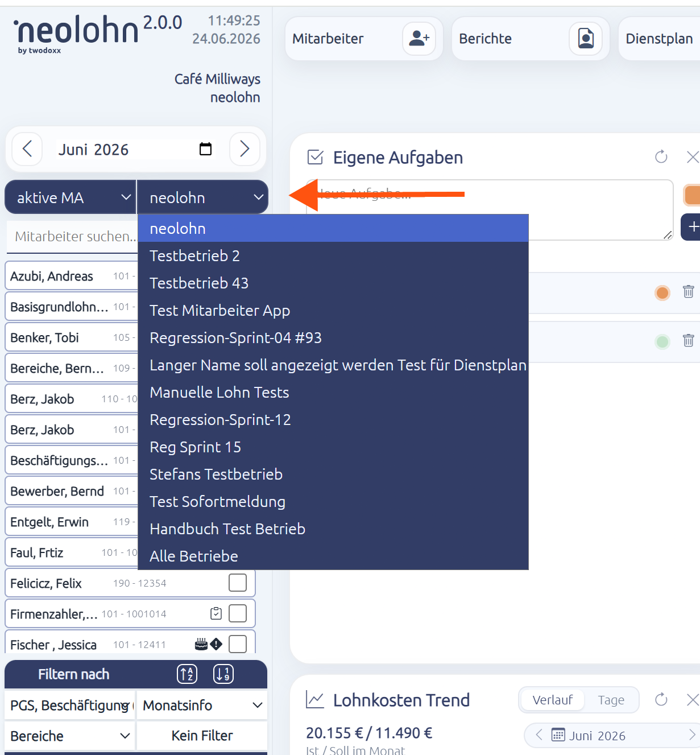The height and width of the screenshot is (755, 700).
Task: Click the orange status dot on task
Action: tap(662, 292)
